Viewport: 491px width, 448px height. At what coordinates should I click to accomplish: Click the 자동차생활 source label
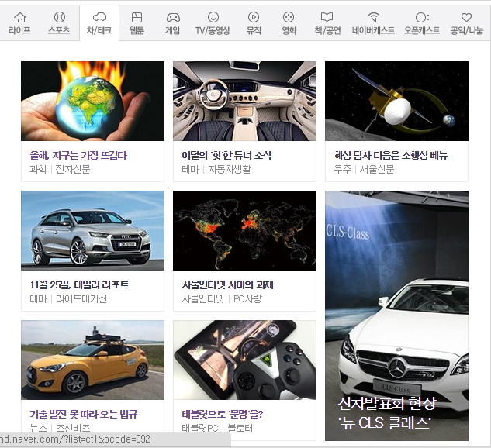point(230,169)
